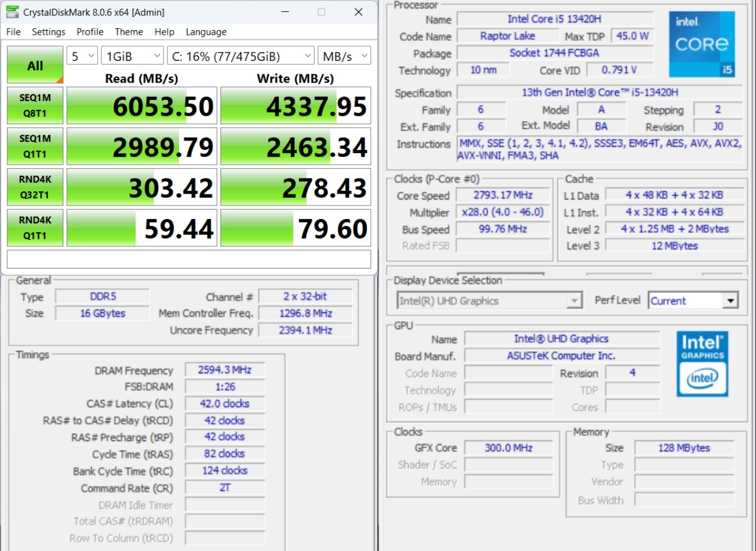Viewport: 756px width, 551px height.
Task: Open the 1GiB test size dropdown
Action: tap(132, 56)
